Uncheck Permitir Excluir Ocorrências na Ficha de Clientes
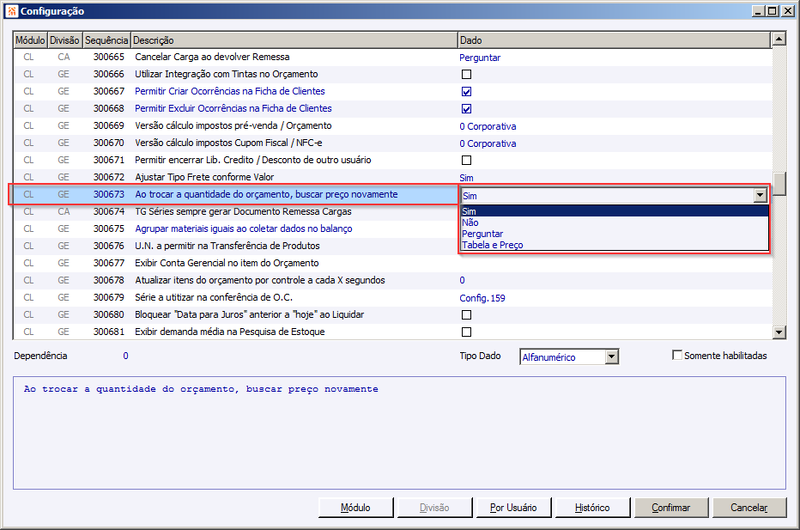 (x=466, y=109)
